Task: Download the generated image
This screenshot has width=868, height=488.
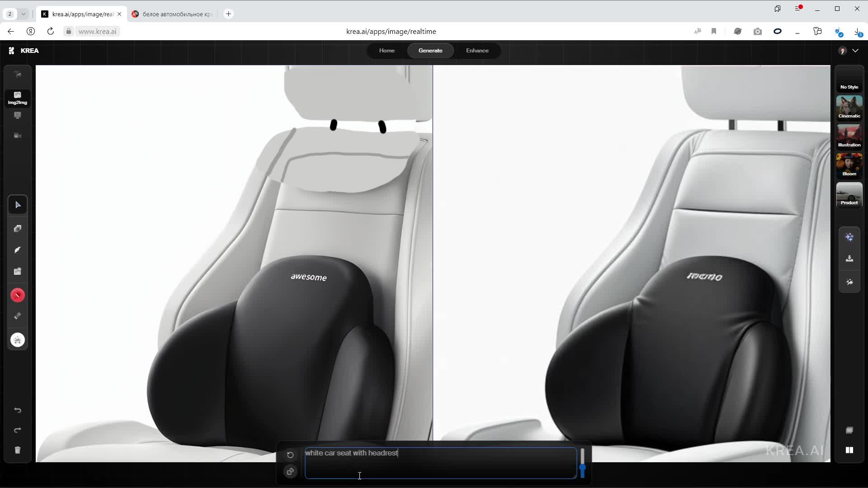Action: 849,259
